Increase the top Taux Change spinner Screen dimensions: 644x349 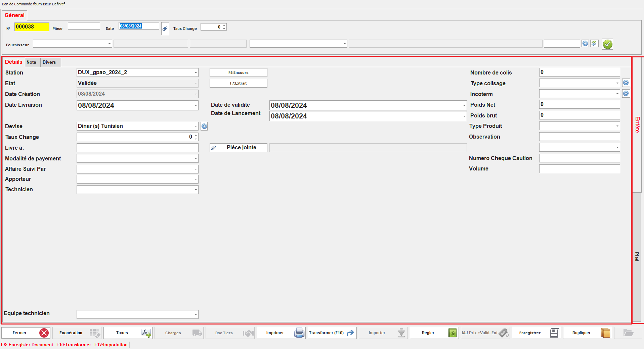point(224,25)
